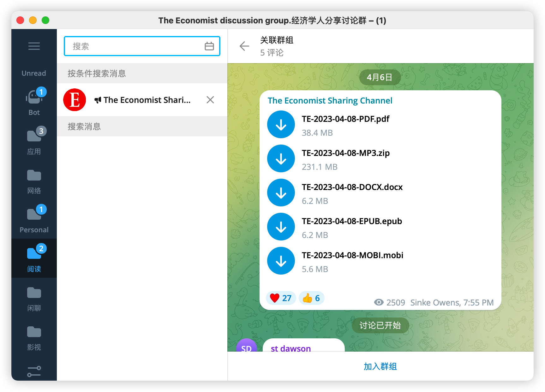Open the 网络 folder
The height and width of the screenshot is (392, 545).
pos(34,180)
